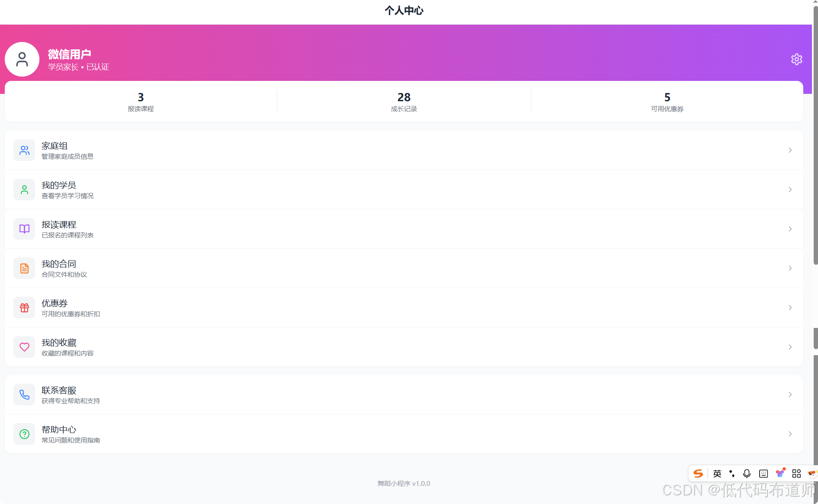
Task: Click the 我的收藏 heart icon
Action: click(x=24, y=347)
